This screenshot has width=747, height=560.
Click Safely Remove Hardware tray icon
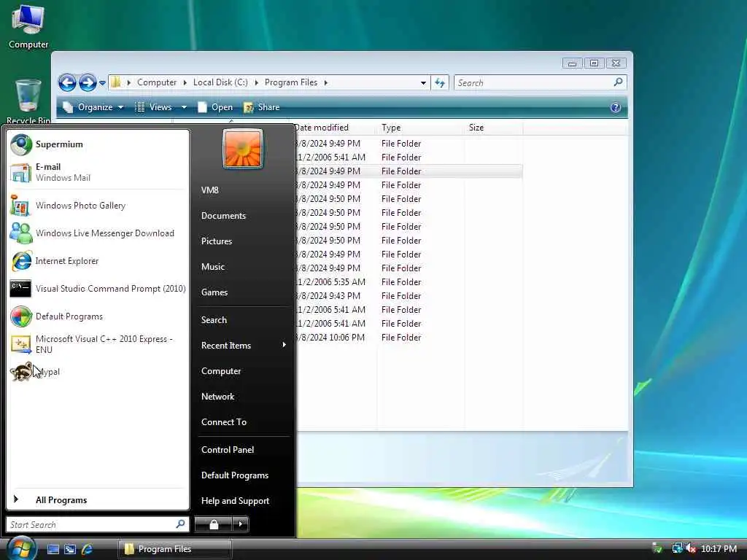tap(657, 548)
